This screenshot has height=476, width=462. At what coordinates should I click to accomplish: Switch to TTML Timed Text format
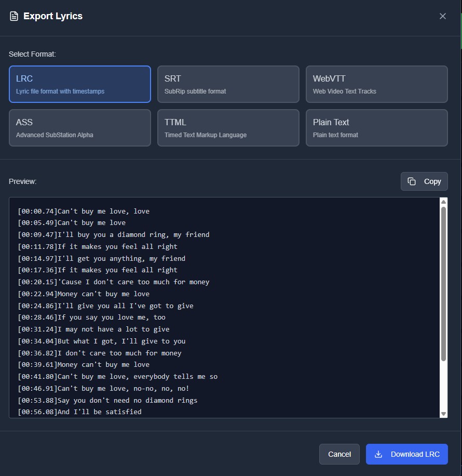[228, 128]
